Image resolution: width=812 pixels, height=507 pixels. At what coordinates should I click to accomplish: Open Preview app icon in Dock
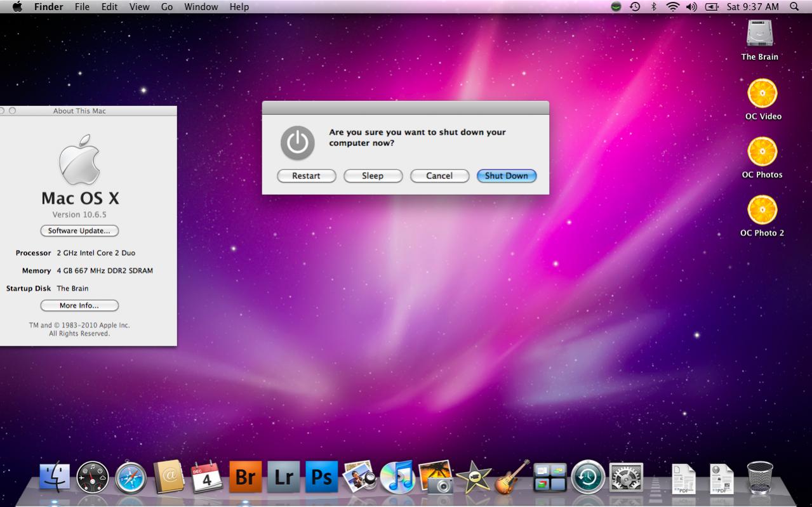pos(360,477)
